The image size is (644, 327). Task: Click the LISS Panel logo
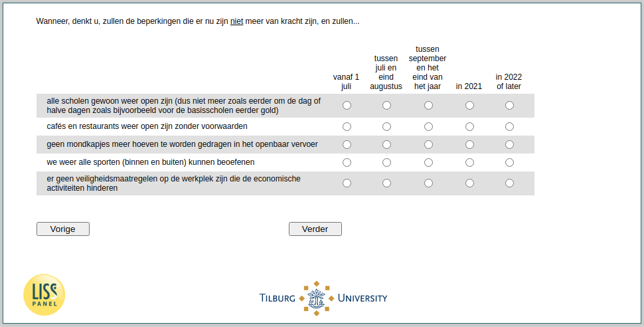click(44, 295)
